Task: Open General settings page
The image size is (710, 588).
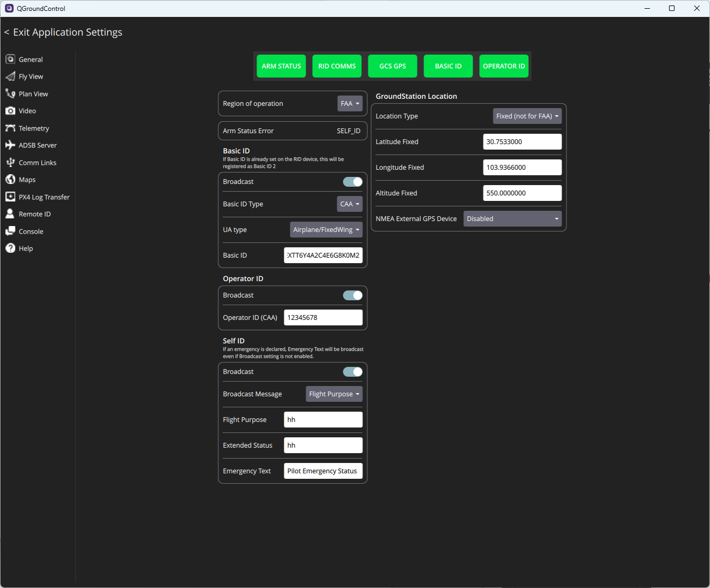Action: pyautogui.click(x=31, y=60)
